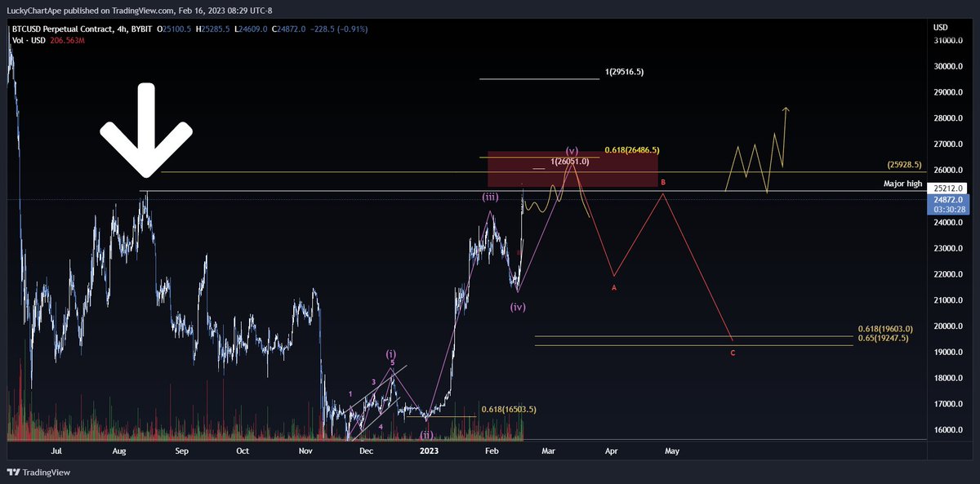The width and height of the screenshot is (980, 484).
Task: Click the 18000.0 price axis tick
Action: click(x=948, y=378)
